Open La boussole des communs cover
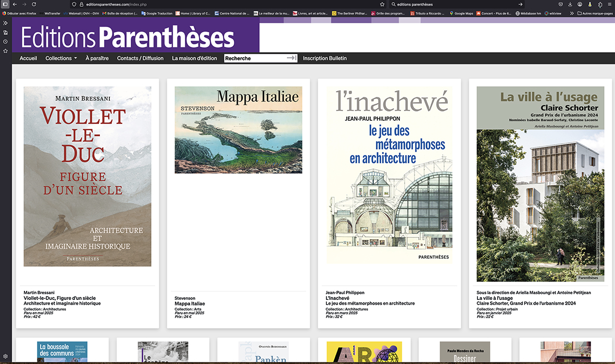Image resolution: width=615 pixels, height=364 pixels. pos(62,352)
